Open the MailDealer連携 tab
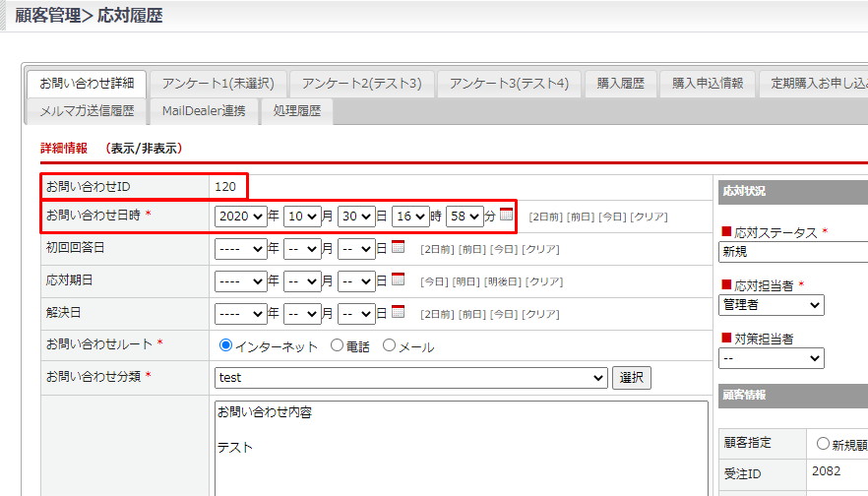The width and height of the screenshot is (868, 496). [204, 111]
